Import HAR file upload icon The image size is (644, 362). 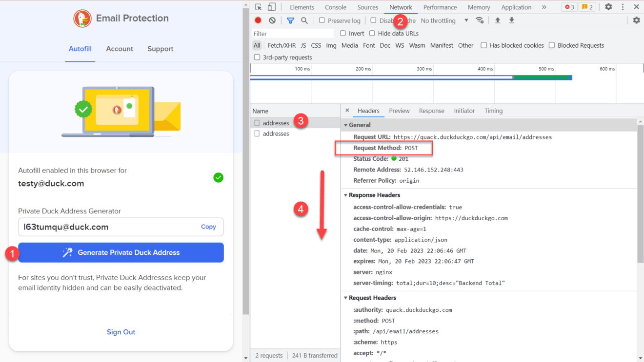pyautogui.click(x=498, y=20)
